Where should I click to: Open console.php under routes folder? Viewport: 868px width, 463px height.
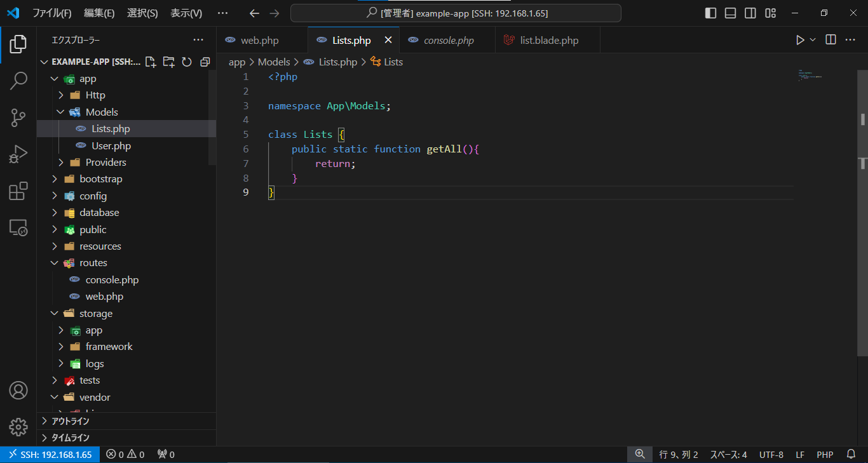[x=126, y=279]
